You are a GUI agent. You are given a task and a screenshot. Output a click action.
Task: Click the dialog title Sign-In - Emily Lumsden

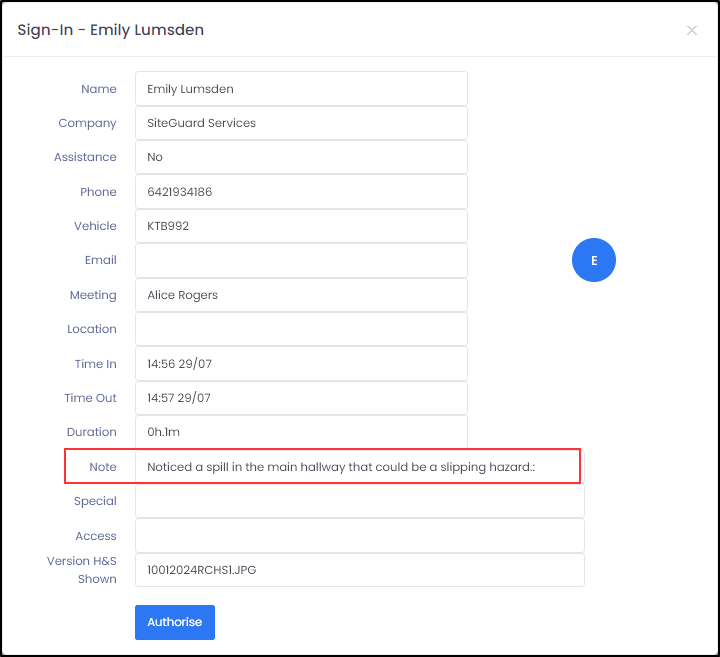pos(111,30)
